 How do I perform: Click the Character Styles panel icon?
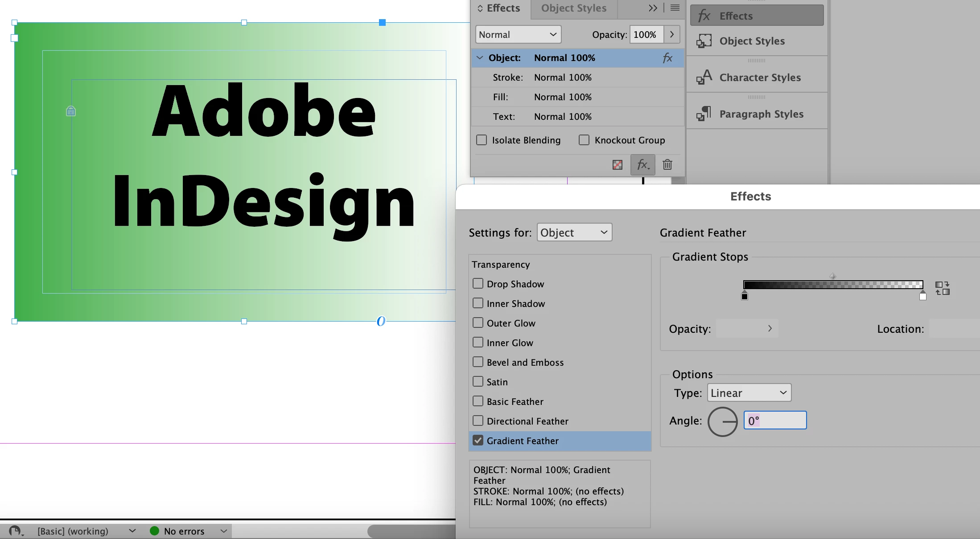point(704,78)
